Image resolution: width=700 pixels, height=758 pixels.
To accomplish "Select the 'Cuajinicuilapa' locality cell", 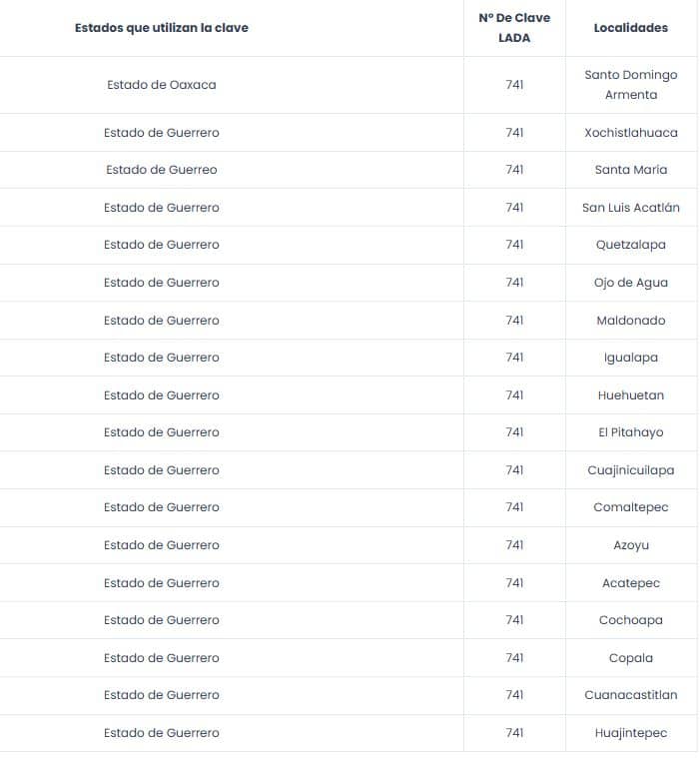I will point(631,470).
